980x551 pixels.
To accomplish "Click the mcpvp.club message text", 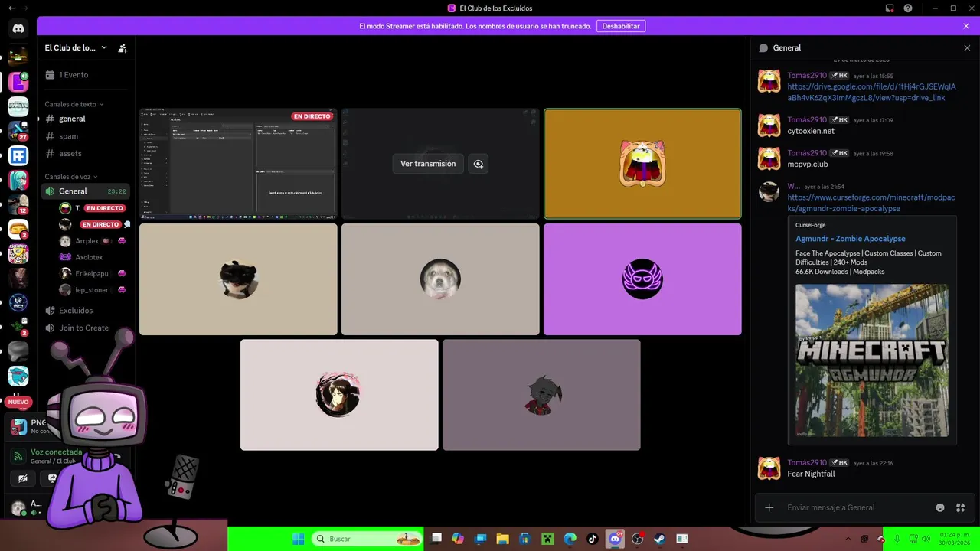I will 808,165.
